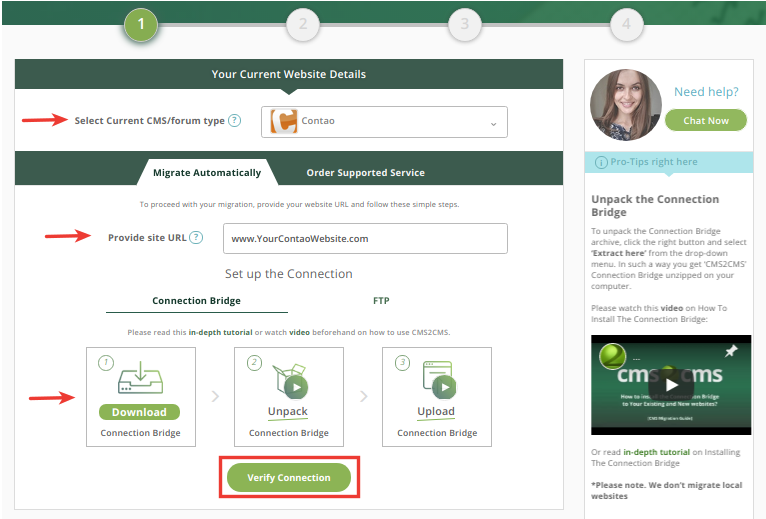Viewport: 766px width, 519px height.
Task: Jump to wizard step 4 circle
Action: tap(626, 24)
